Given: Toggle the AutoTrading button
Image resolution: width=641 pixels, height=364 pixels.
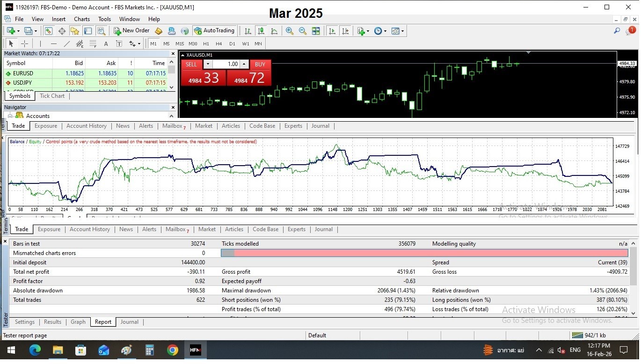Looking at the screenshot, I should click(x=214, y=31).
